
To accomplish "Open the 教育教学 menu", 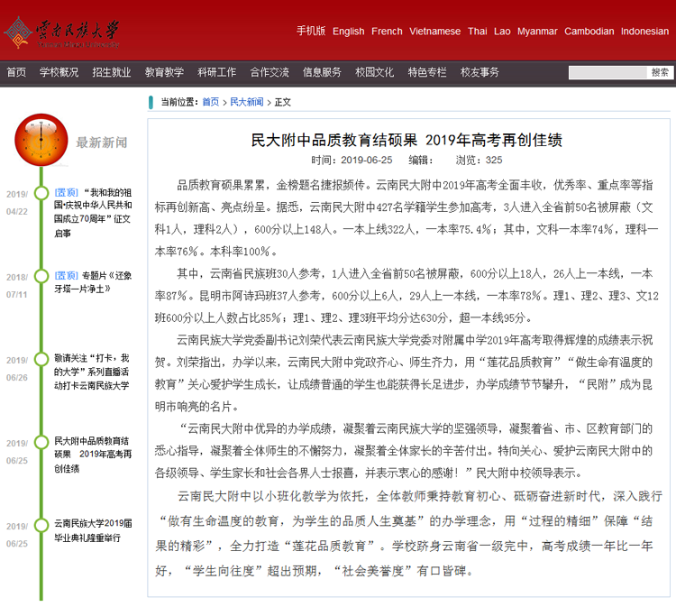I will 164,72.
